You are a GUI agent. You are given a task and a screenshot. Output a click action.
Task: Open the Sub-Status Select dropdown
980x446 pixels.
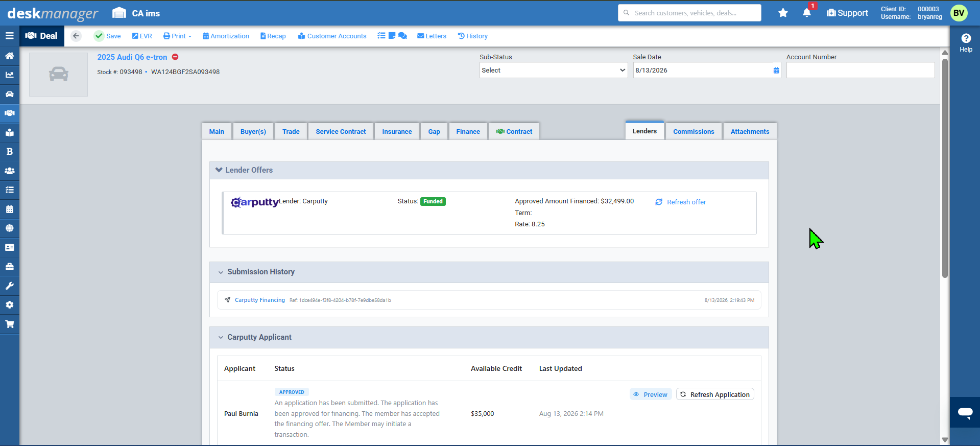click(x=554, y=70)
